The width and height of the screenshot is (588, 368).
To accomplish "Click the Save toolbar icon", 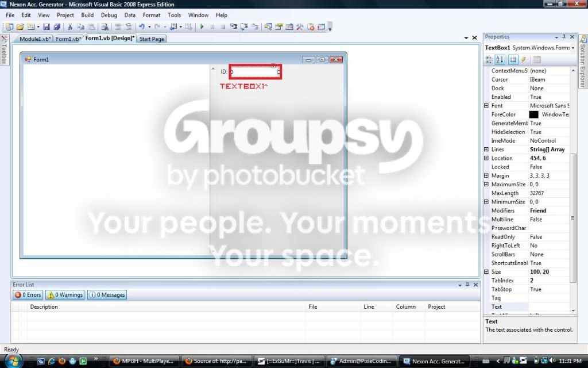I will pyautogui.click(x=47, y=26).
